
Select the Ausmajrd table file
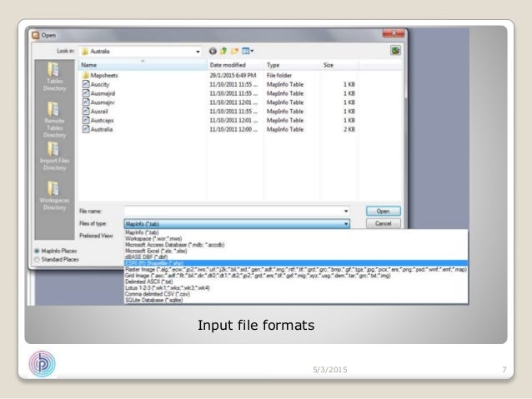pos(98,93)
